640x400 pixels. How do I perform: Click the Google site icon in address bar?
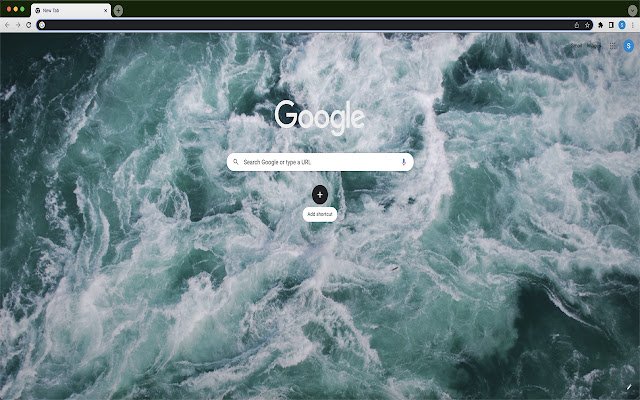(x=42, y=25)
